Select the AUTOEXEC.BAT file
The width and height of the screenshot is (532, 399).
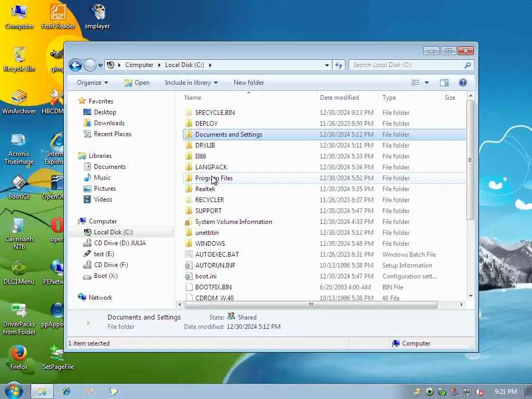click(324, 255)
